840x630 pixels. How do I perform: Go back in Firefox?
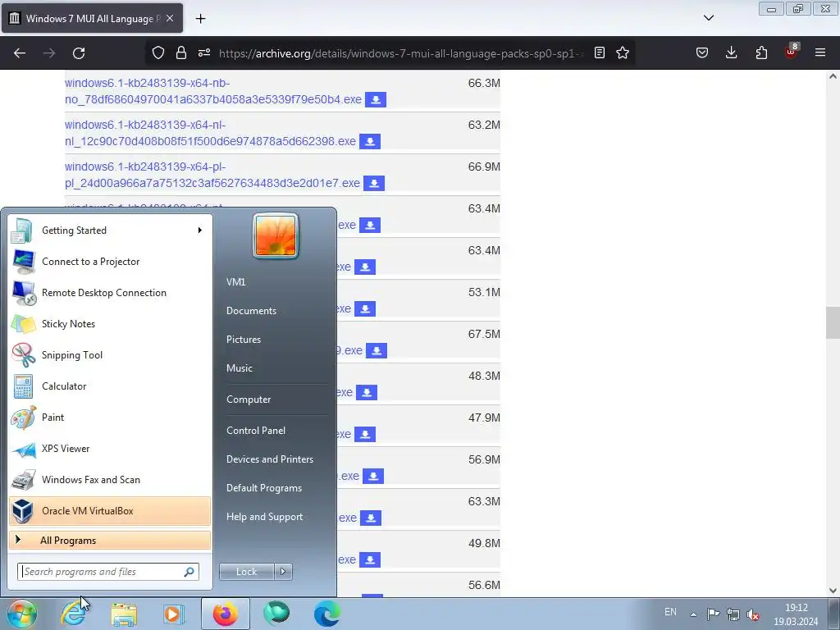click(20, 53)
